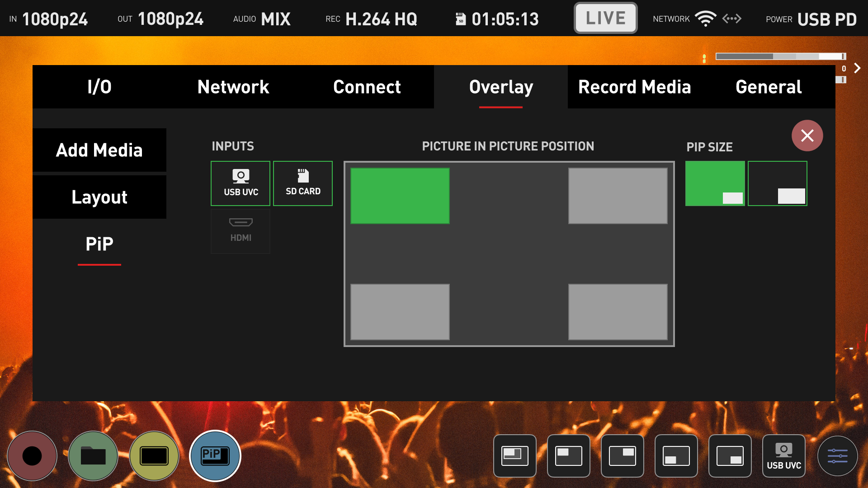
Task: Set PiP position to top-right
Action: tap(618, 196)
